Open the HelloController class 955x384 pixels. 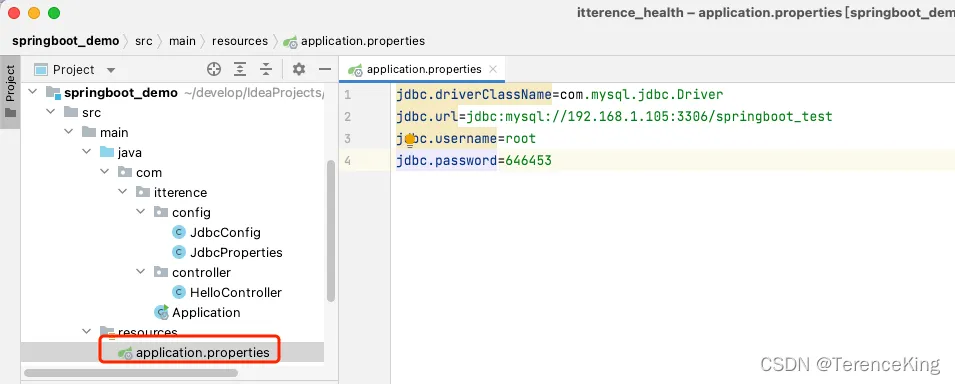tap(236, 293)
